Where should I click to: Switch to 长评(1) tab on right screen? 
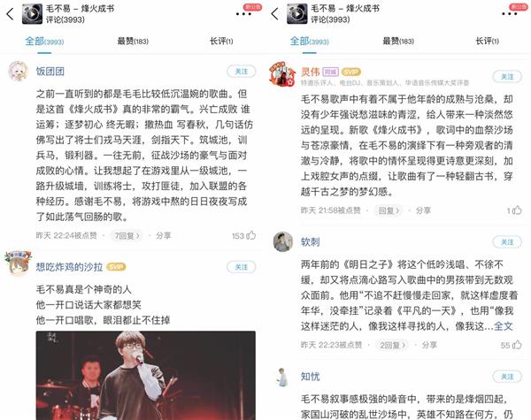point(487,42)
